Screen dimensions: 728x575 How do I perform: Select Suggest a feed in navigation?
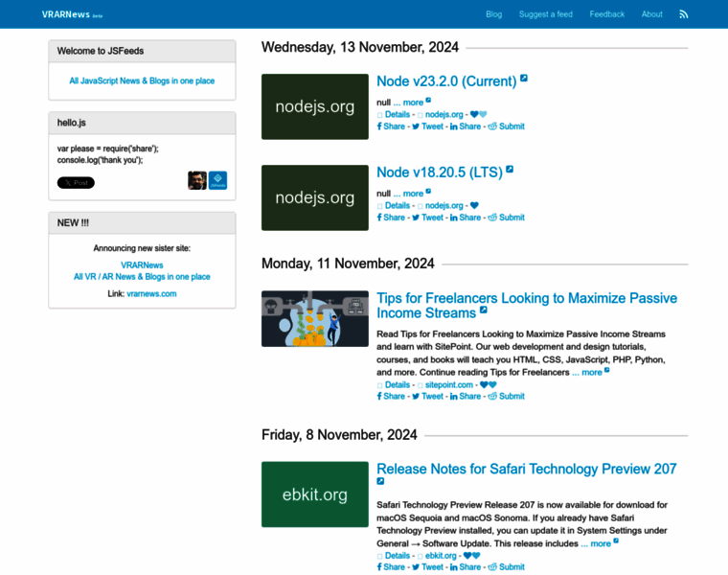[546, 14]
